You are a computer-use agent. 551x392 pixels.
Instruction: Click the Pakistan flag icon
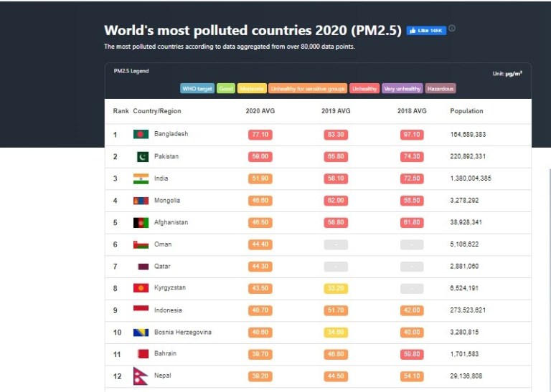coord(142,156)
